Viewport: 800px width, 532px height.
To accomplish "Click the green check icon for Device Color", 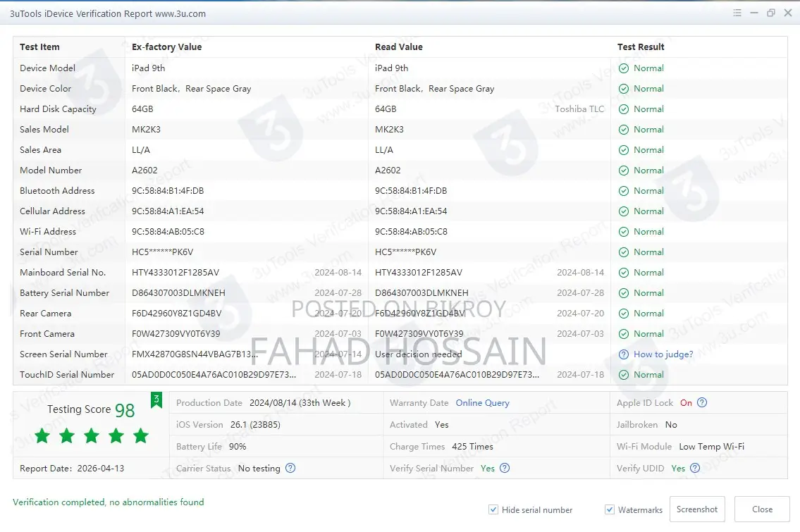I will click(x=624, y=89).
